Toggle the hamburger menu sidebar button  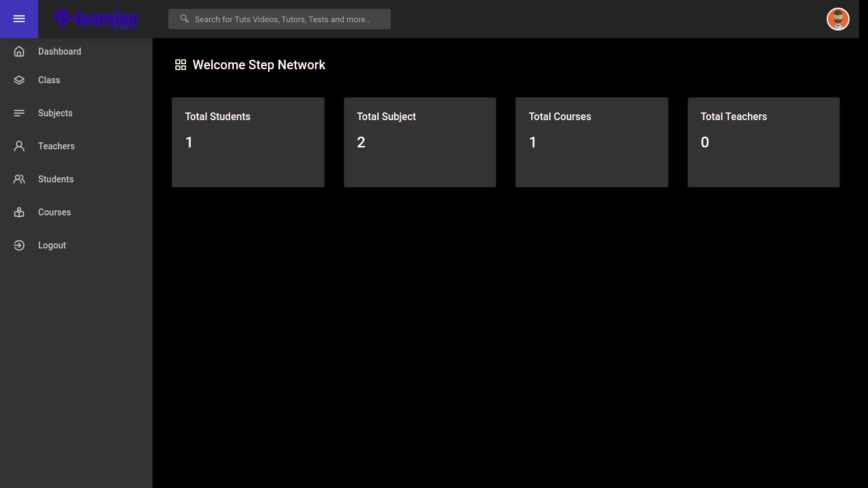pyautogui.click(x=19, y=19)
